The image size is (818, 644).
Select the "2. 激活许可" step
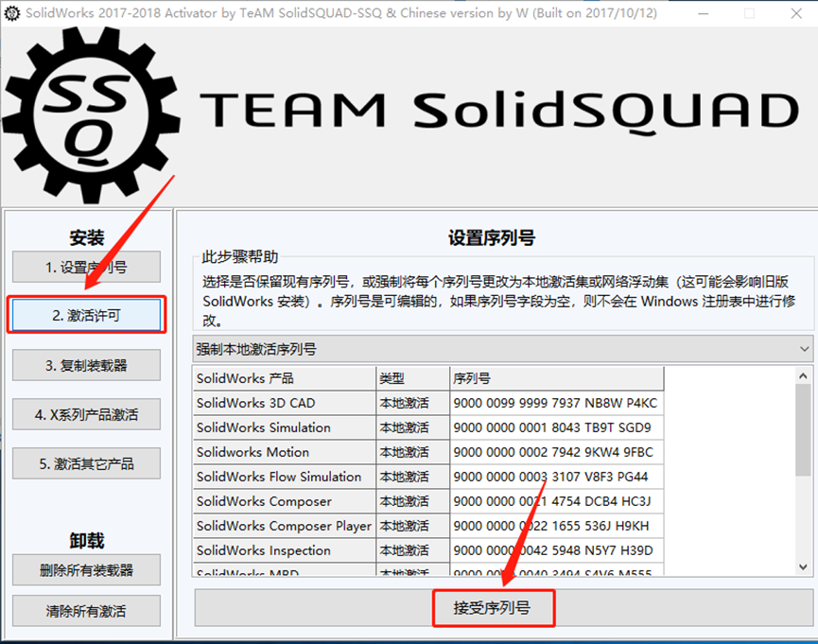pos(86,315)
